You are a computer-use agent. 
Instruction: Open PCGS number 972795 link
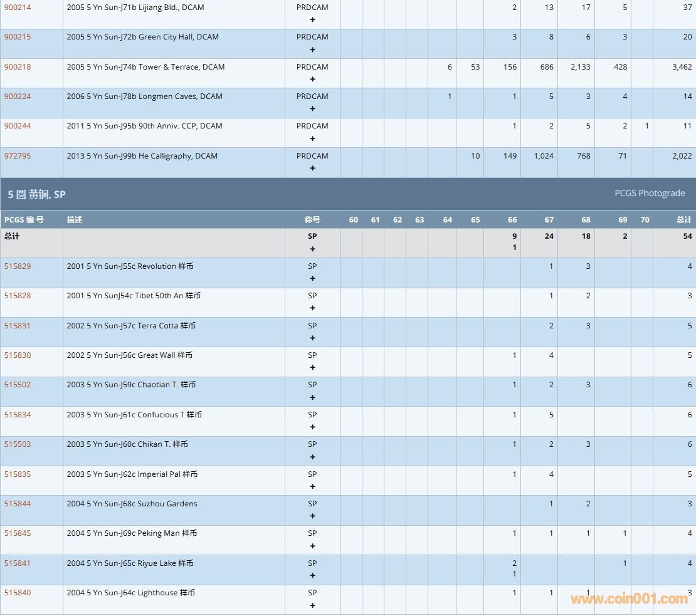[18, 156]
